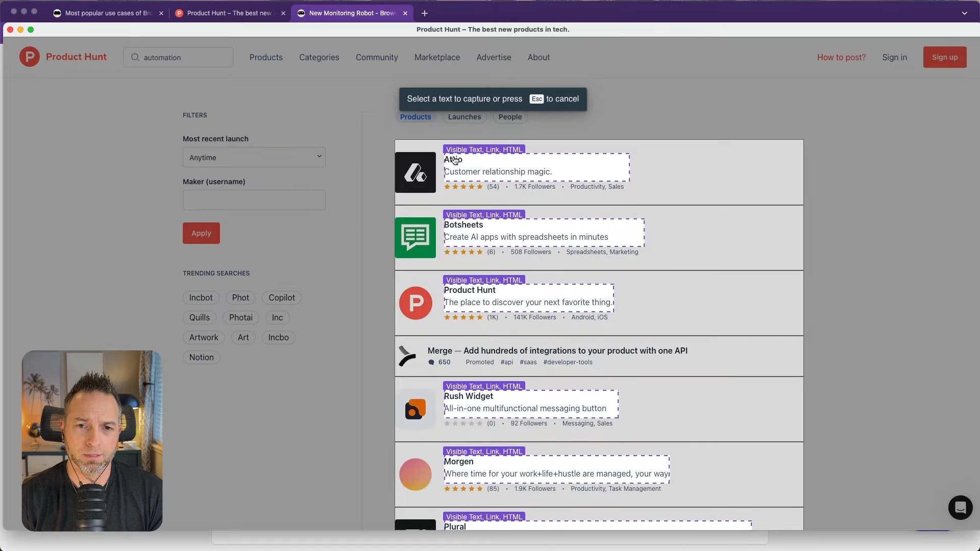The height and width of the screenshot is (551, 980).
Task: Click 'Productivity, Sales' categories under Attio
Action: point(597,187)
